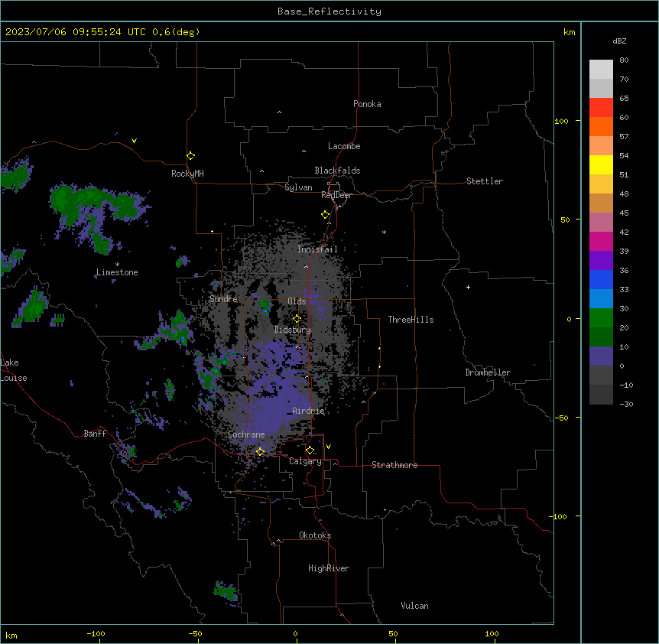
Task: Click the timestamp 2023/07/06 09:55:24 UTC
Action: click(x=75, y=32)
